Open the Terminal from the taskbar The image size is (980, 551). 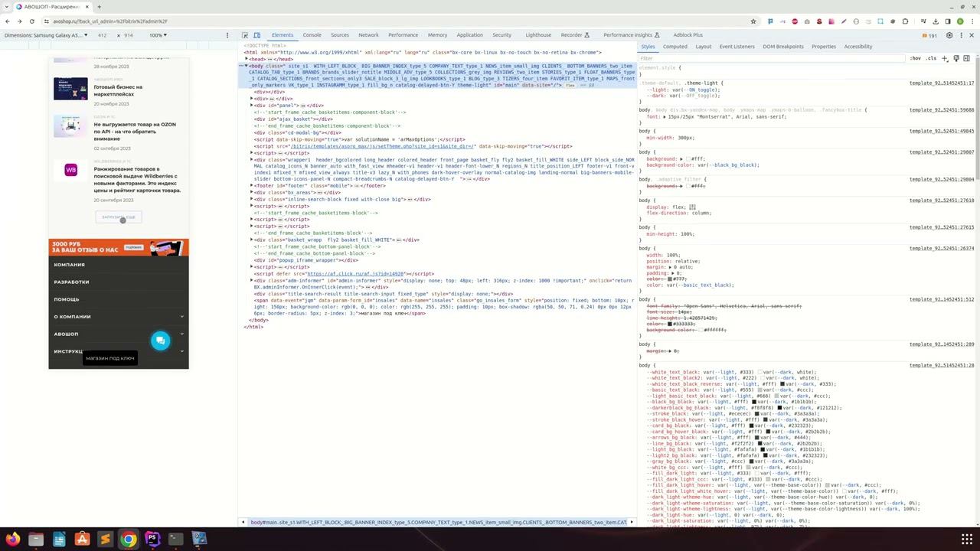[x=176, y=539]
